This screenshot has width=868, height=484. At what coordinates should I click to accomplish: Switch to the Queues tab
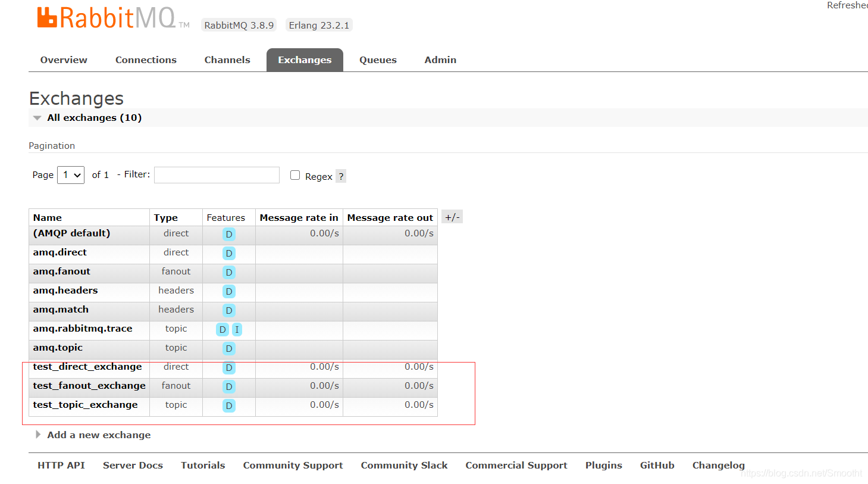378,60
